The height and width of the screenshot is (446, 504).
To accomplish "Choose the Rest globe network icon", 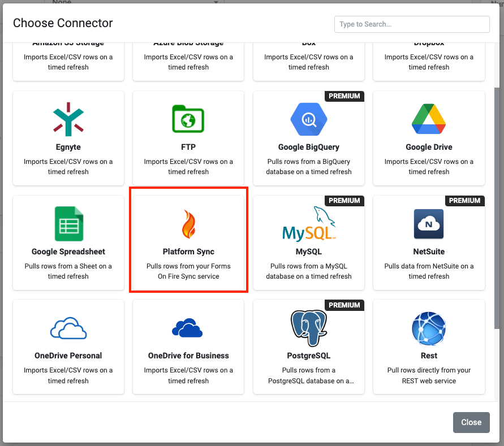I will (x=429, y=328).
